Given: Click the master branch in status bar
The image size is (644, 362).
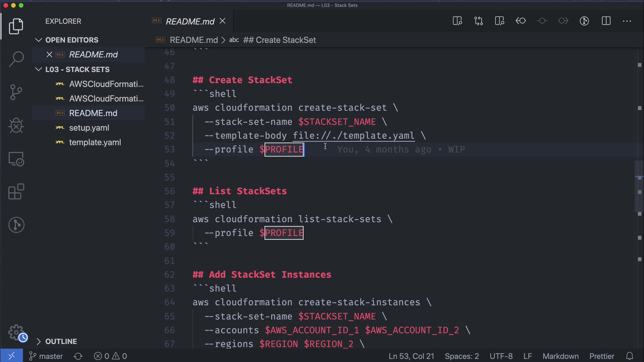Looking at the screenshot, I should [x=46, y=356].
